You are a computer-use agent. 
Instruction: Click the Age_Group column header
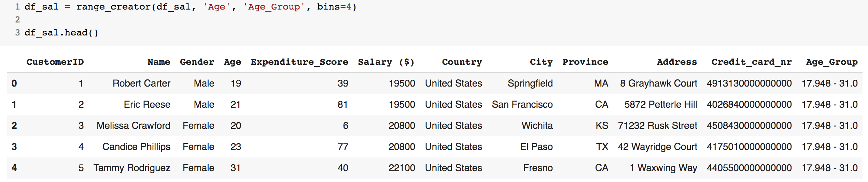point(832,62)
